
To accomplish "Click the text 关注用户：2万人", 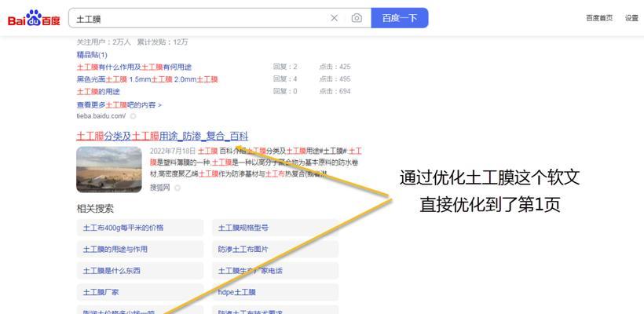I will (104, 42).
